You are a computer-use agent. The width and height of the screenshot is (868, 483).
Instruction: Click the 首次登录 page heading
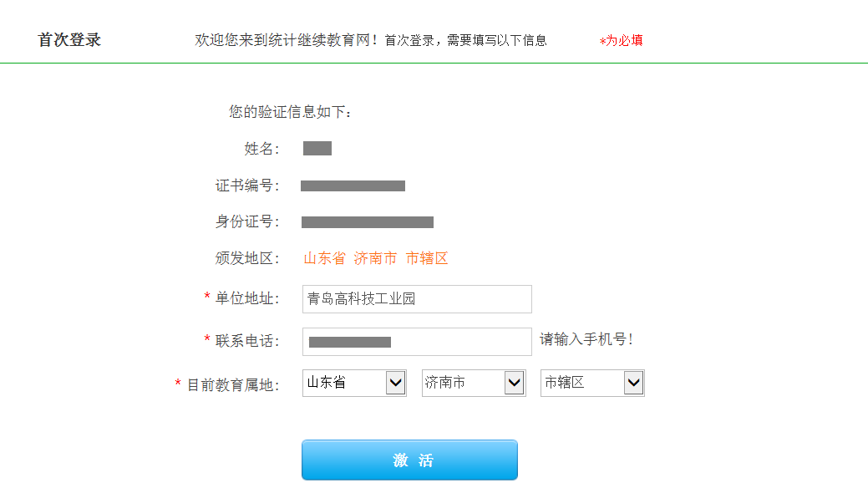[x=69, y=40]
